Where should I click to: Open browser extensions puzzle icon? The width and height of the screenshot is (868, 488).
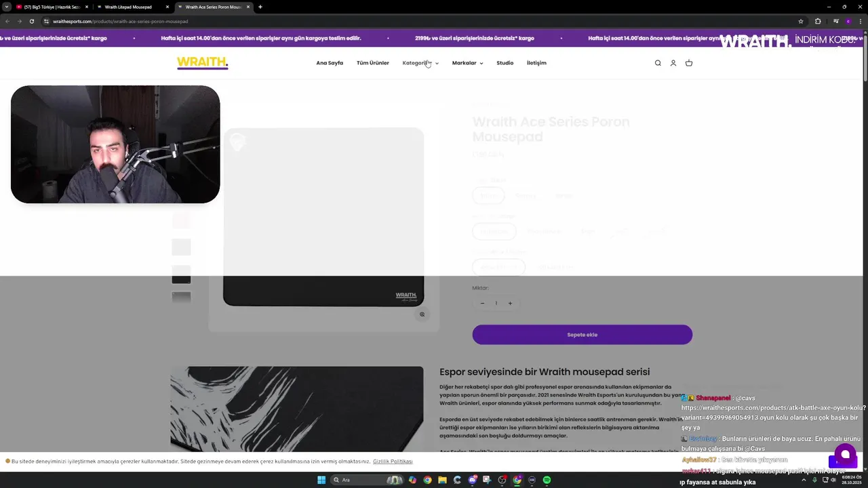tap(818, 21)
